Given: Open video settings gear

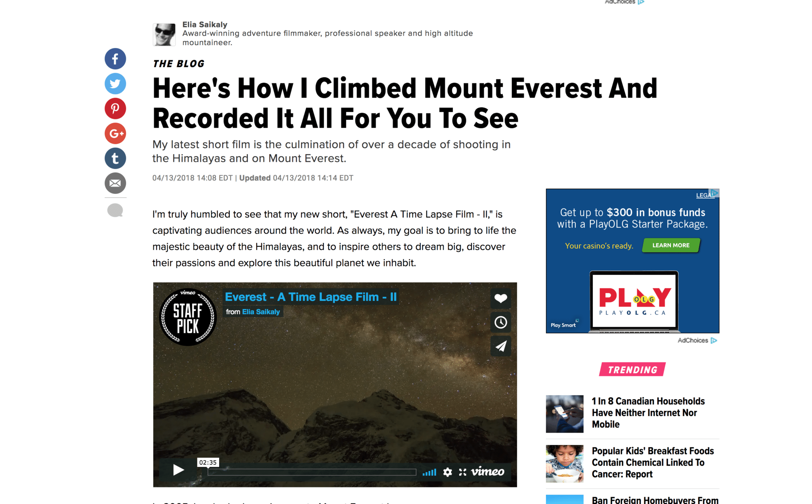Looking at the screenshot, I should tap(447, 472).
